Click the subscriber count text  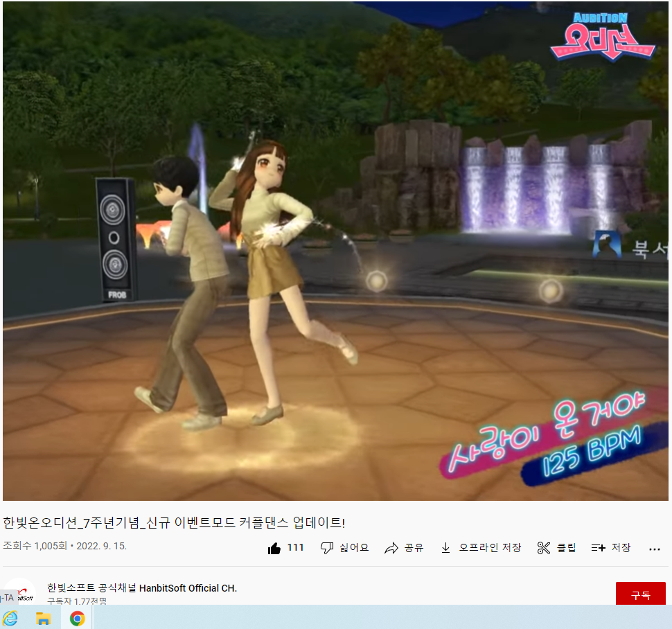(77, 601)
